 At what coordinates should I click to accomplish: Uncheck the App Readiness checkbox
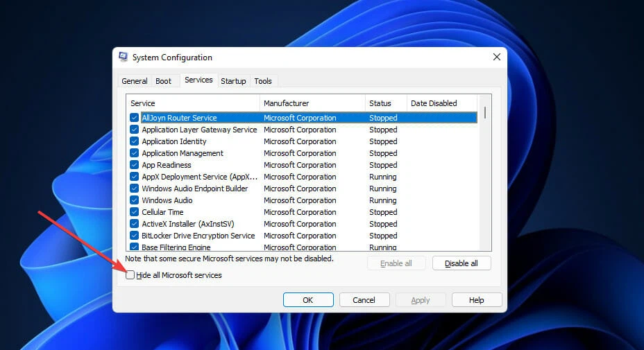pyautogui.click(x=135, y=165)
